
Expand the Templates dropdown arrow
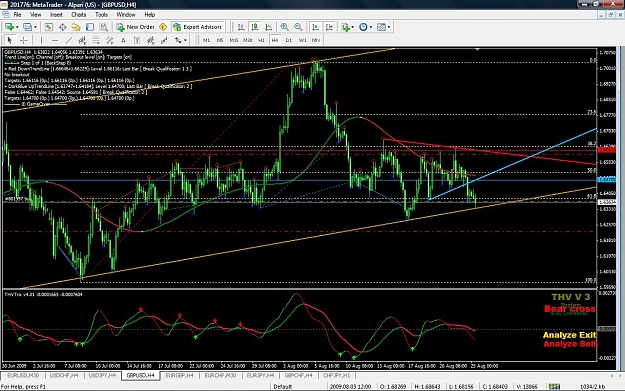pyautogui.click(x=389, y=27)
